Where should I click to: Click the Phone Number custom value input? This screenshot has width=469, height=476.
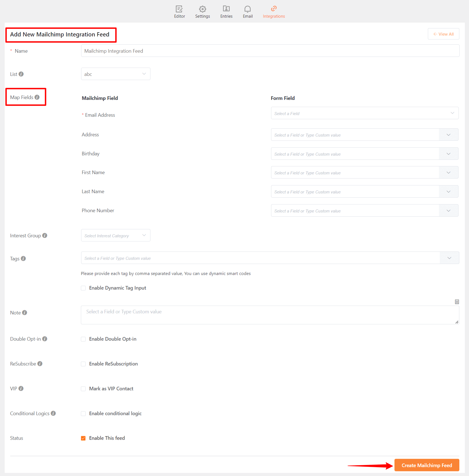coord(355,211)
